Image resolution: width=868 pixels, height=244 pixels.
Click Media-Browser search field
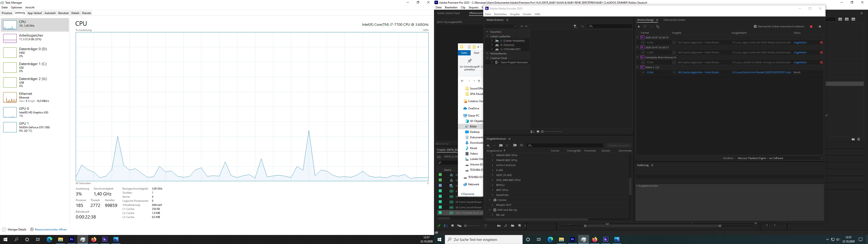point(610,26)
